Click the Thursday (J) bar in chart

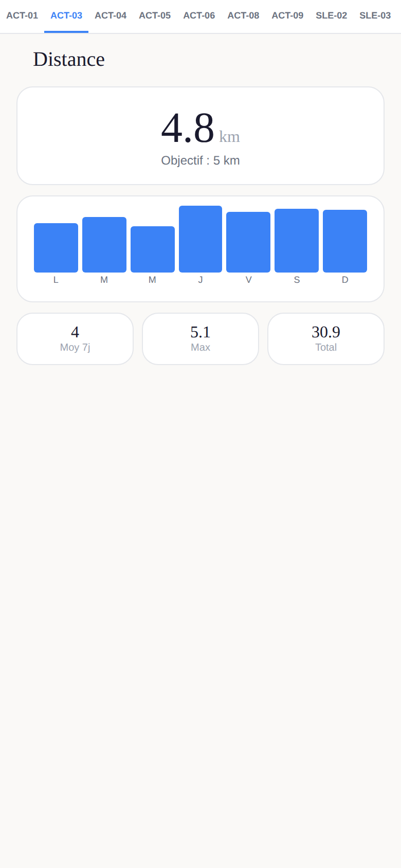200,239
